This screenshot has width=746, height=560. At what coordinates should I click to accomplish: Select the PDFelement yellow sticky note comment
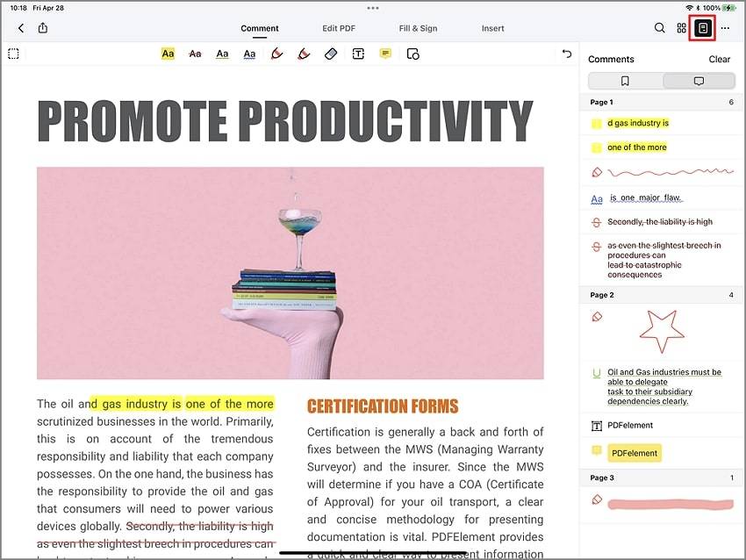[x=661, y=454]
